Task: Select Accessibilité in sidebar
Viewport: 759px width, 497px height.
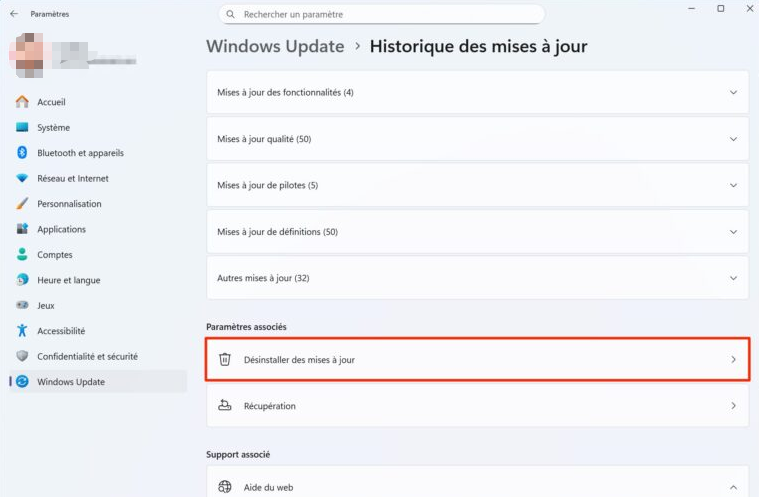Action: (98, 331)
